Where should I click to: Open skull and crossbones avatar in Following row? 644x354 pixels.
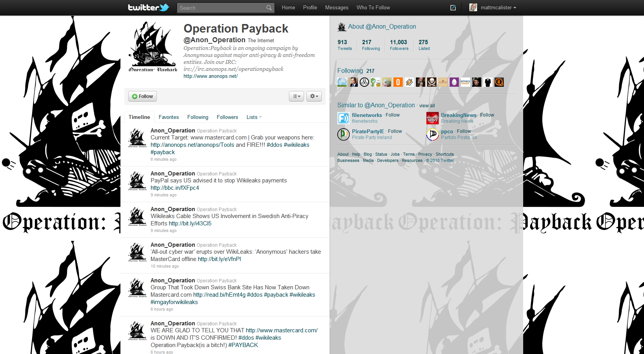click(432, 82)
